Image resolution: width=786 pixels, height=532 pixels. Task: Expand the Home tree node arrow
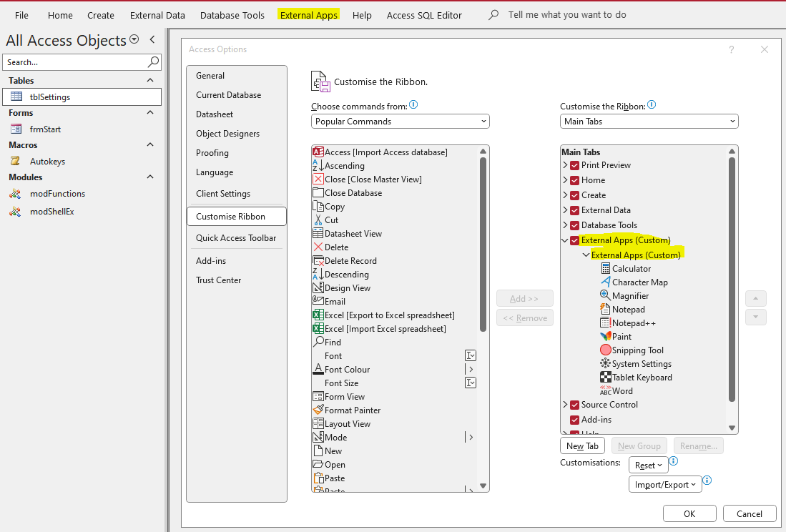565,180
